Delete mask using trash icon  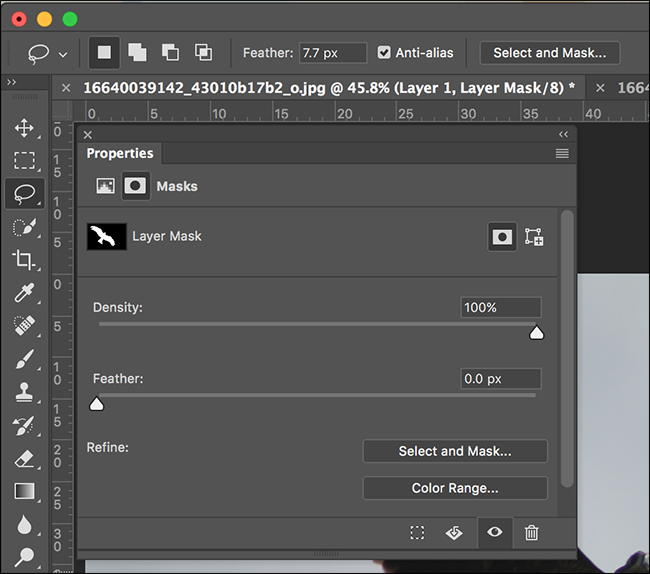[532, 533]
